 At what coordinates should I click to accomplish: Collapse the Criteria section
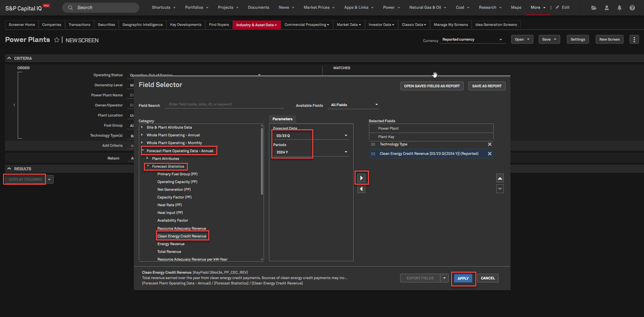point(9,58)
